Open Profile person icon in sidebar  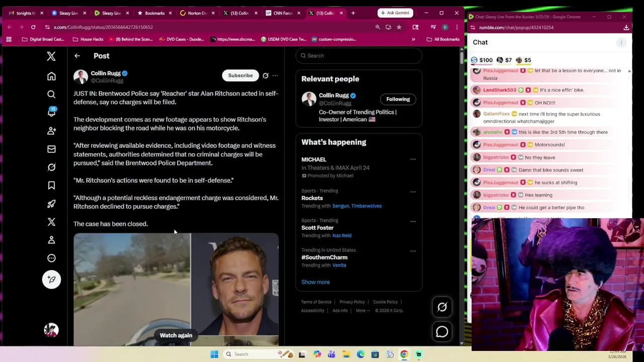pos(51,240)
